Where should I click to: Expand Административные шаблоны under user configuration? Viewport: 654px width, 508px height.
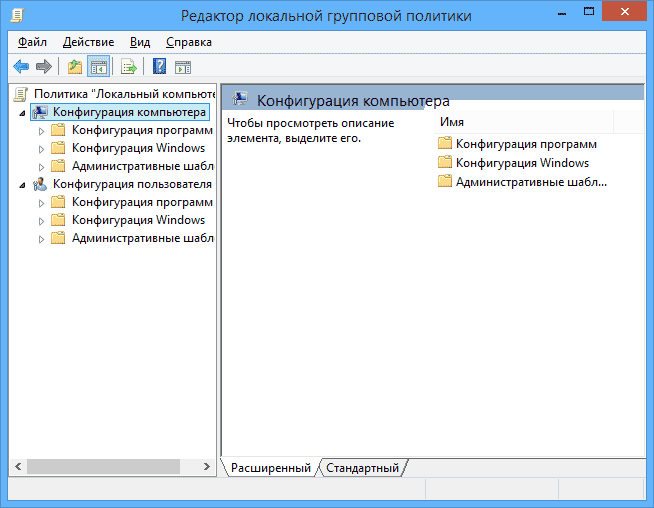pyautogui.click(x=41, y=238)
